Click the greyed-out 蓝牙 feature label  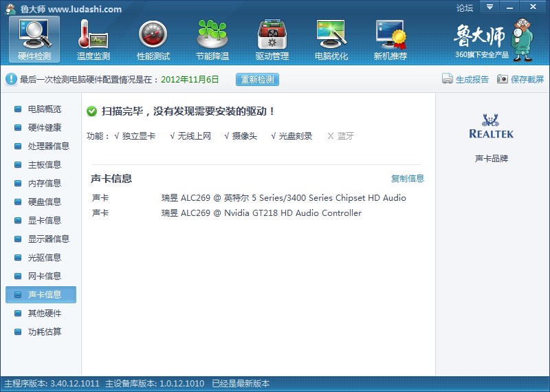[x=346, y=135]
